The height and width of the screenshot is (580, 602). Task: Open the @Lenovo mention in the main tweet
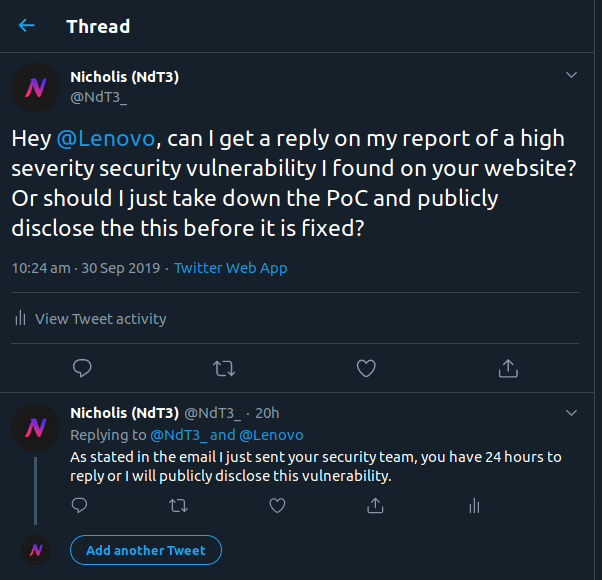pyautogui.click(x=106, y=139)
